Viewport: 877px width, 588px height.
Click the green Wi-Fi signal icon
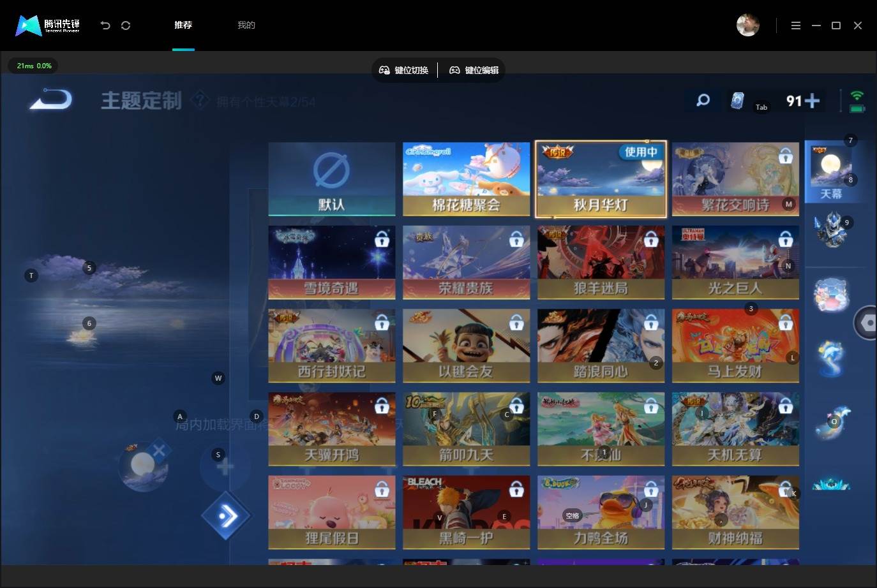(857, 96)
